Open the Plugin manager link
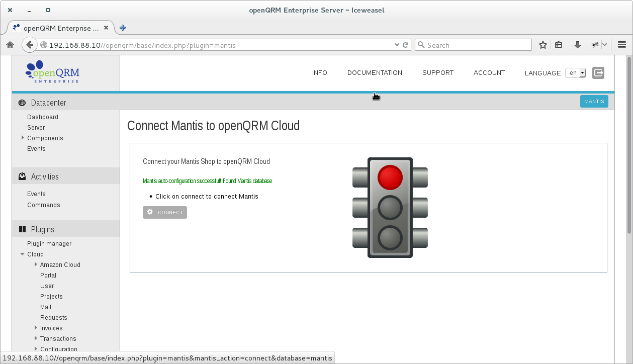Image resolution: width=633 pixels, height=364 pixels. pyautogui.click(x=49, y=244)
